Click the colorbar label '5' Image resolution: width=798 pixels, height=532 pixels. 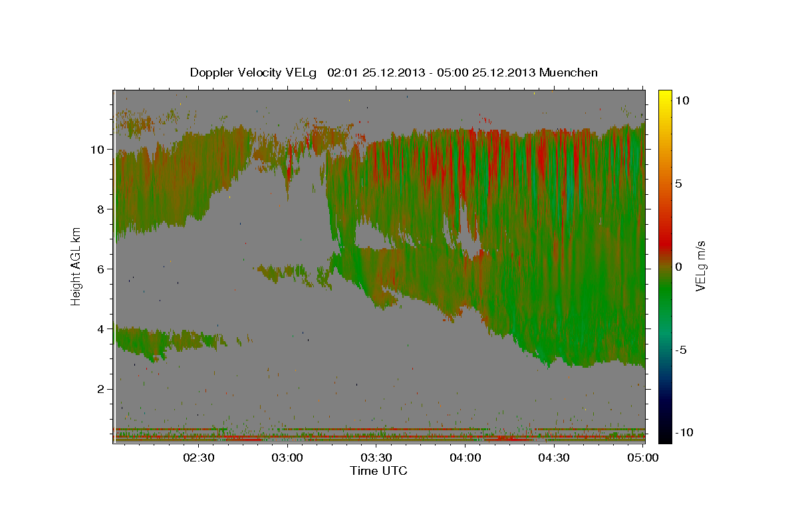[678, 184]
